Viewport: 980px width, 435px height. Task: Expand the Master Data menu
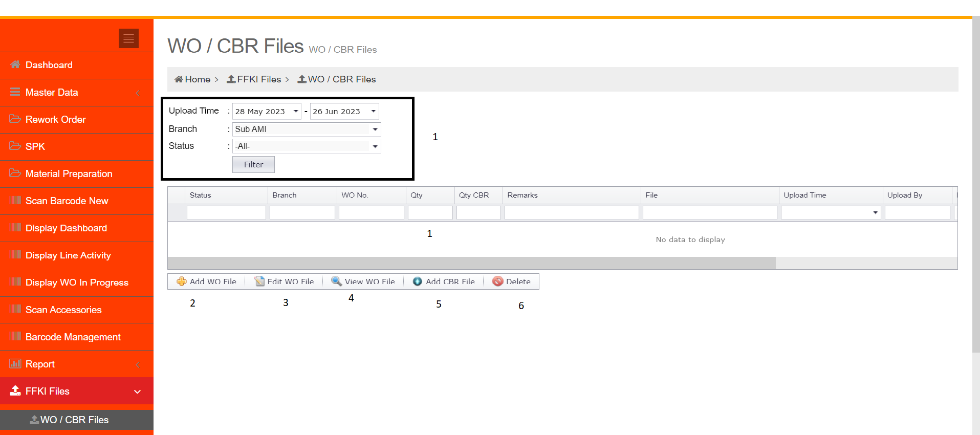point(77,93)
